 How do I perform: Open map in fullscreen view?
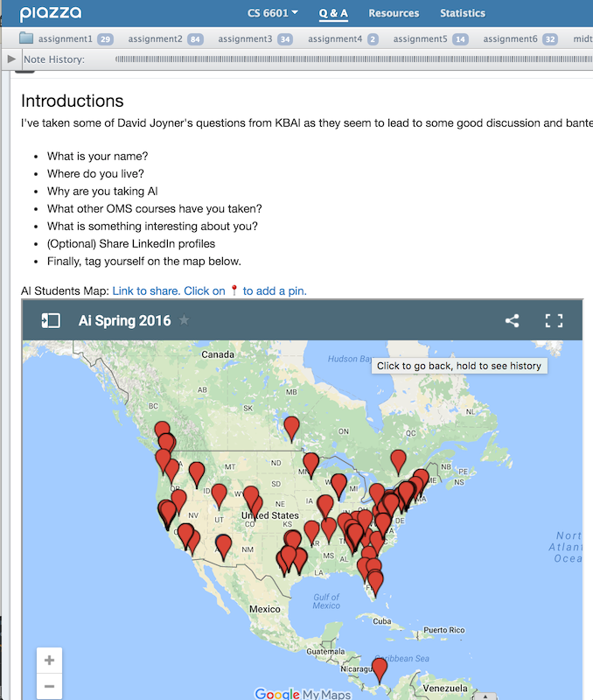pos(554,320)
